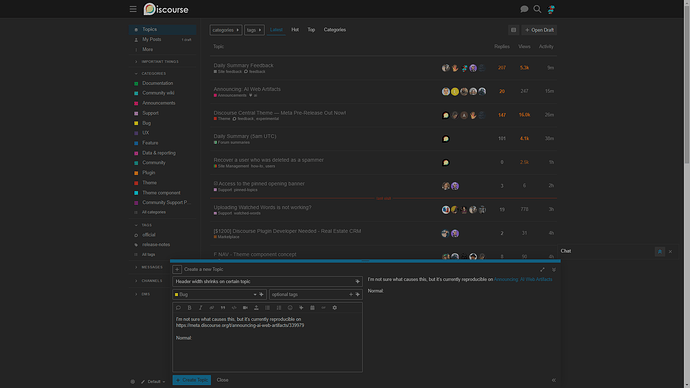Select Documentation category in sidebar
Screen dimensions: 690x388
coord(163,83)
